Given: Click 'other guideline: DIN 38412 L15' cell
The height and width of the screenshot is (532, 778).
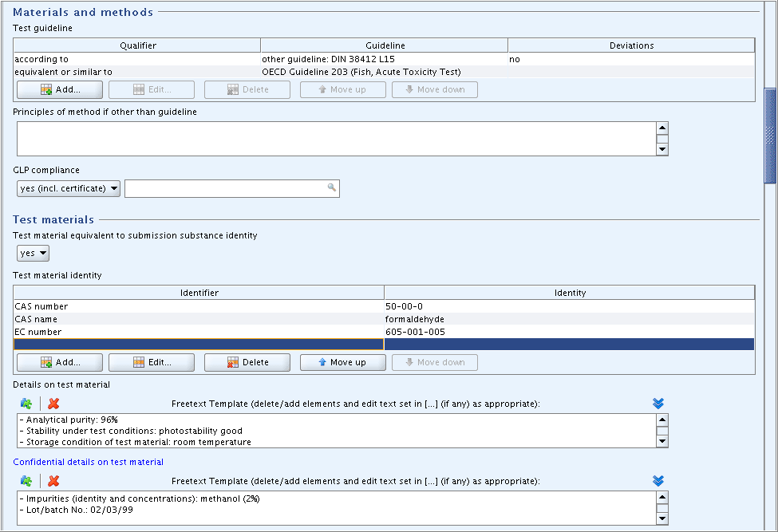Looking at the screenshot, I should coord(385,59).
